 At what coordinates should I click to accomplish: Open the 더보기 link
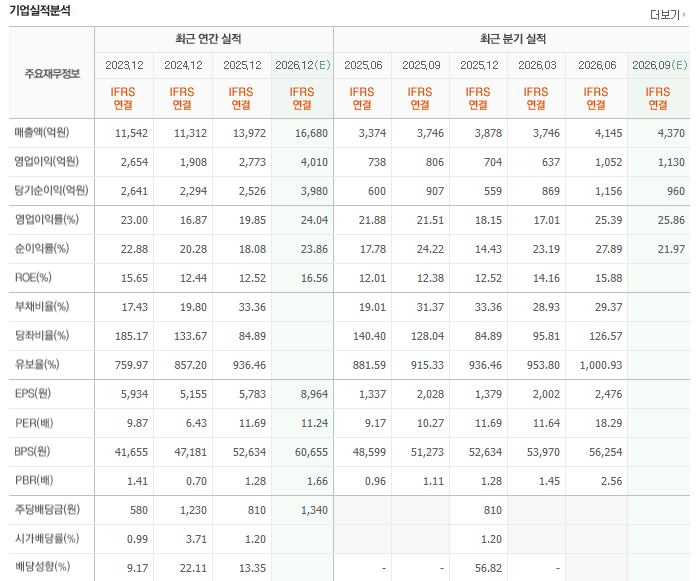point(665,15)
